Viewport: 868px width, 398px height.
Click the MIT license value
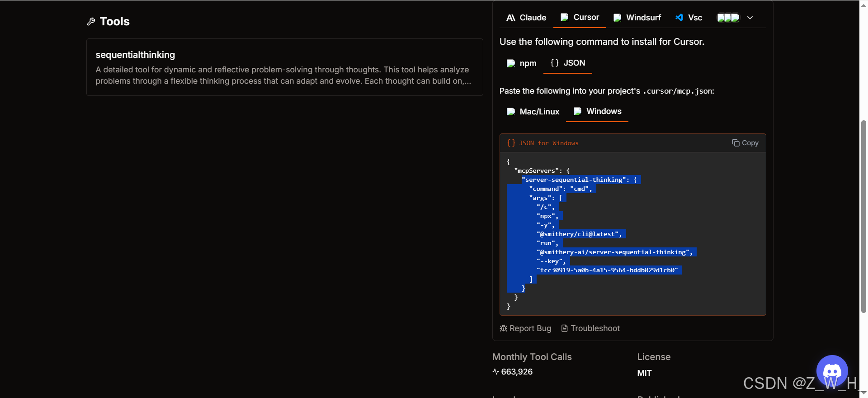pyautogui.click(x=645, y=373)
